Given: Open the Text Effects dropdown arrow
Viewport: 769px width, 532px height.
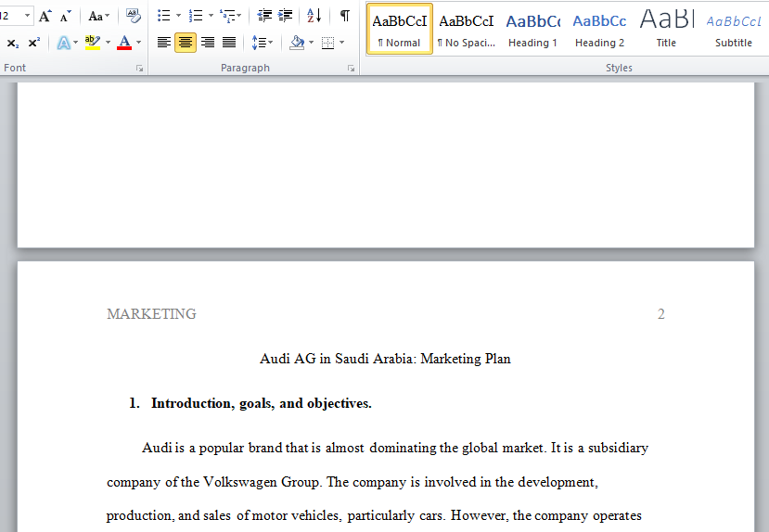Looking at the screenshot, I should click(x=75, y=43).
